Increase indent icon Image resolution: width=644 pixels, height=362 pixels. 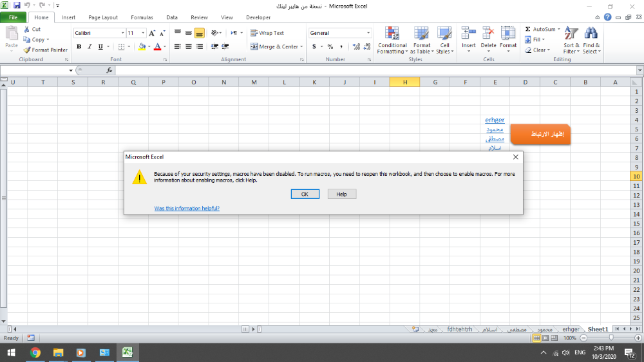(x=225, y=46)
